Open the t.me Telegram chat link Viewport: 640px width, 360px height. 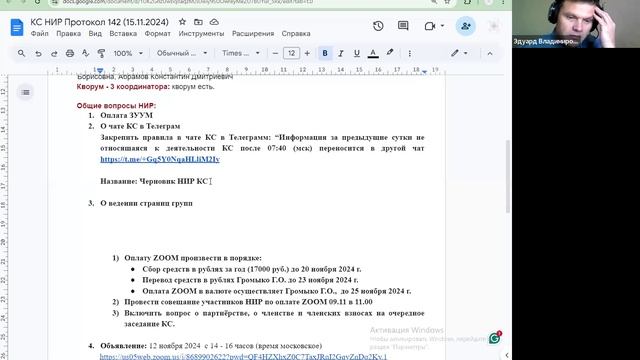(160, 159)
